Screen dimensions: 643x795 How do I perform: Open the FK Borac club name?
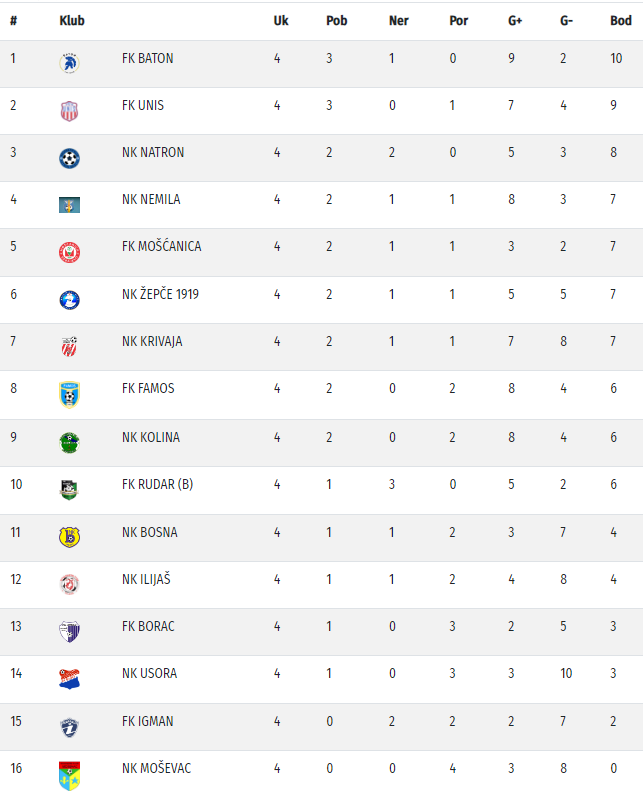(147, 626)
